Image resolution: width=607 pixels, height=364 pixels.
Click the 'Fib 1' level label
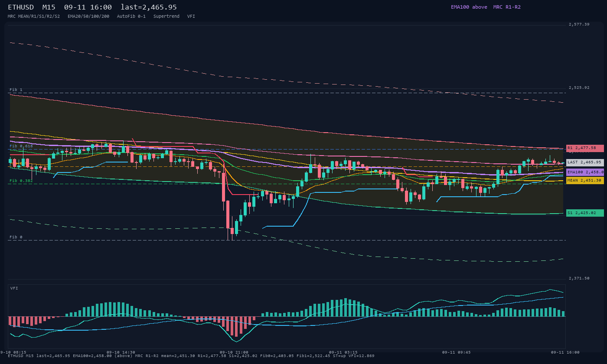point(16,90)
